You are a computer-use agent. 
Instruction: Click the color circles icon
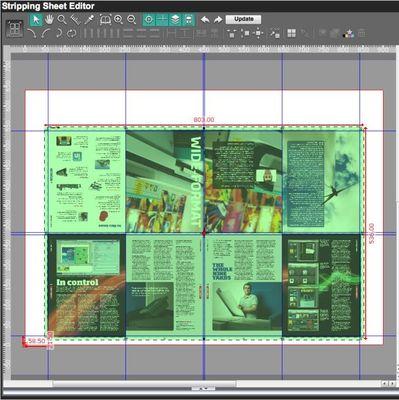[348, 33]
